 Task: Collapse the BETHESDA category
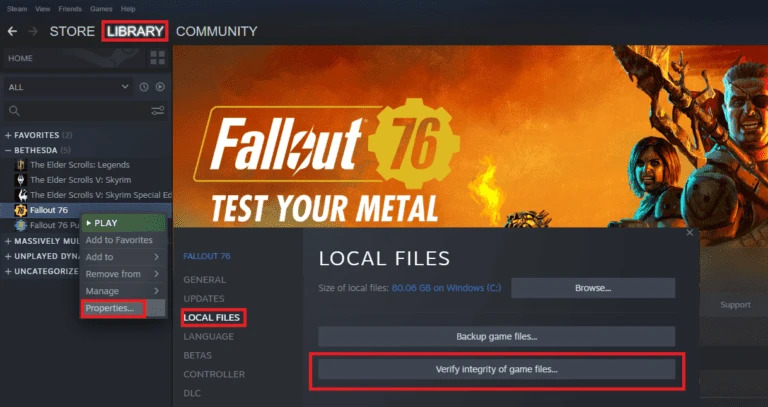tap(8, 150)
